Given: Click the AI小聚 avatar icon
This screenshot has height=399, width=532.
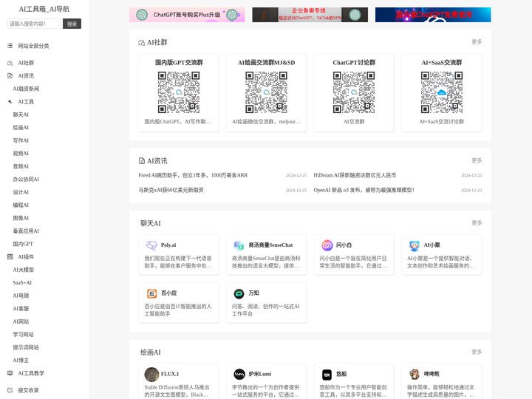Looking at the screenshot, I should (415, 245).
